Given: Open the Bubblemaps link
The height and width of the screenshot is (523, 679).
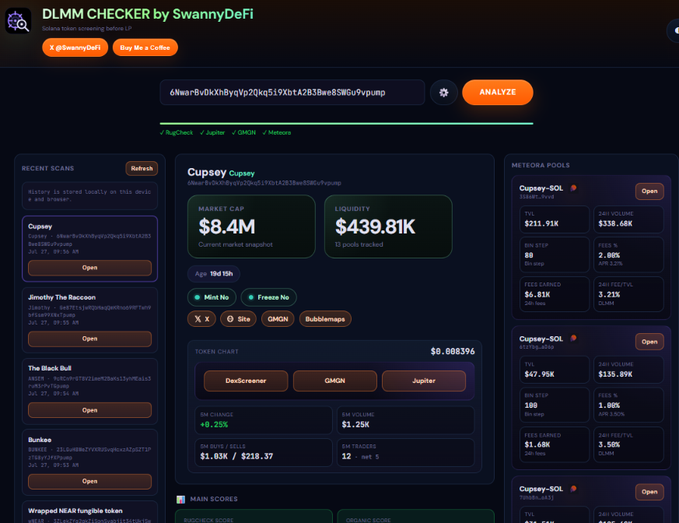Looking at the screenshot, I should [x=325, y=319].
